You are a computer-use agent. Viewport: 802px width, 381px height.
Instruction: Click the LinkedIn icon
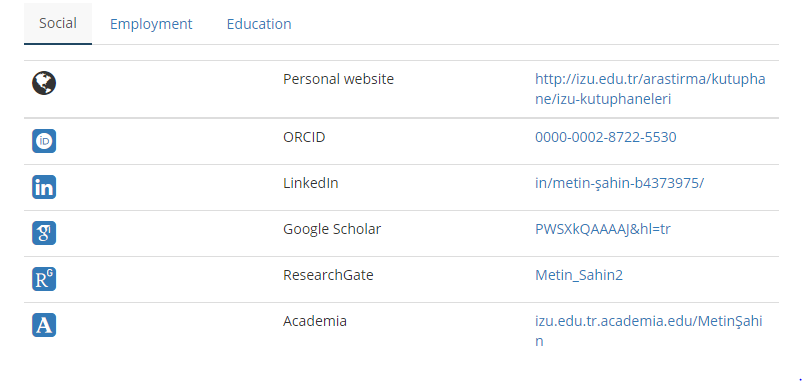[x=44, y=187]
